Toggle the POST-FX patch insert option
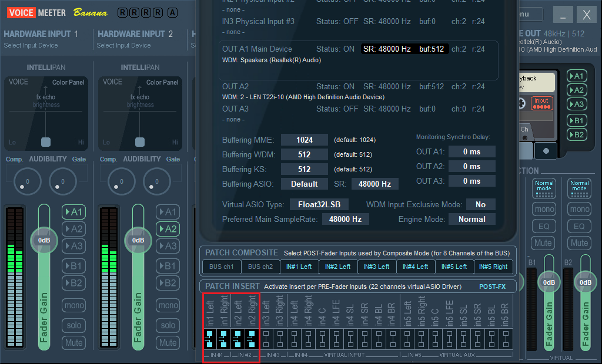602x364 pixels. pos(492,287)
